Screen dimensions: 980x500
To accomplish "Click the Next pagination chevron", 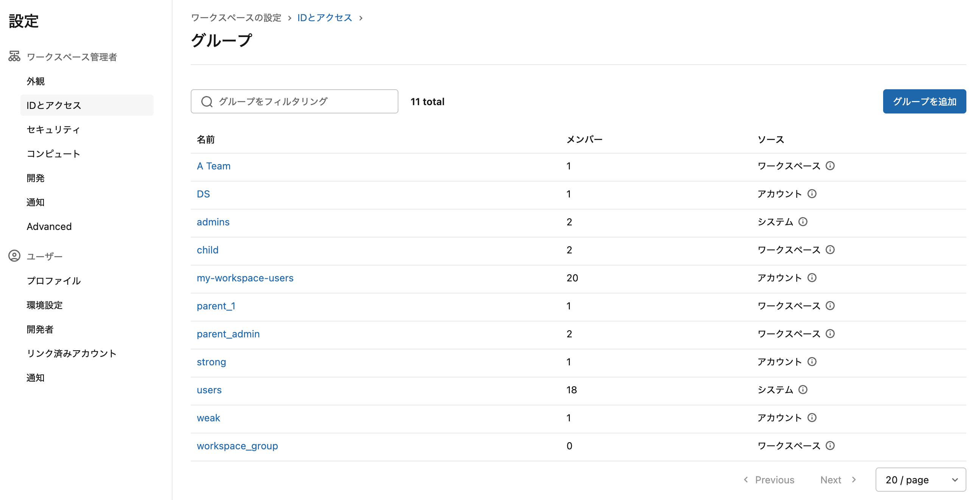I will [855, 480].
